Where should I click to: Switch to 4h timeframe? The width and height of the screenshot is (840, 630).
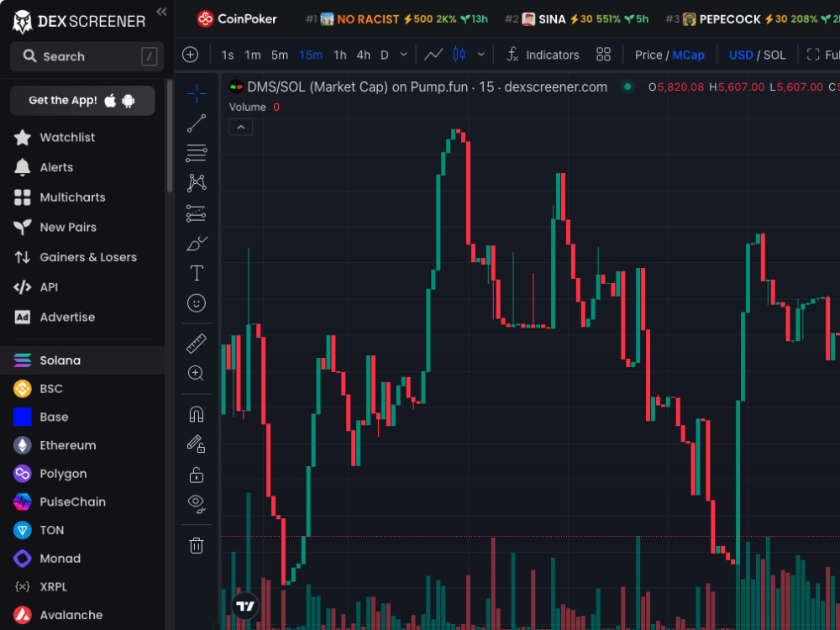tap(363, 55)
